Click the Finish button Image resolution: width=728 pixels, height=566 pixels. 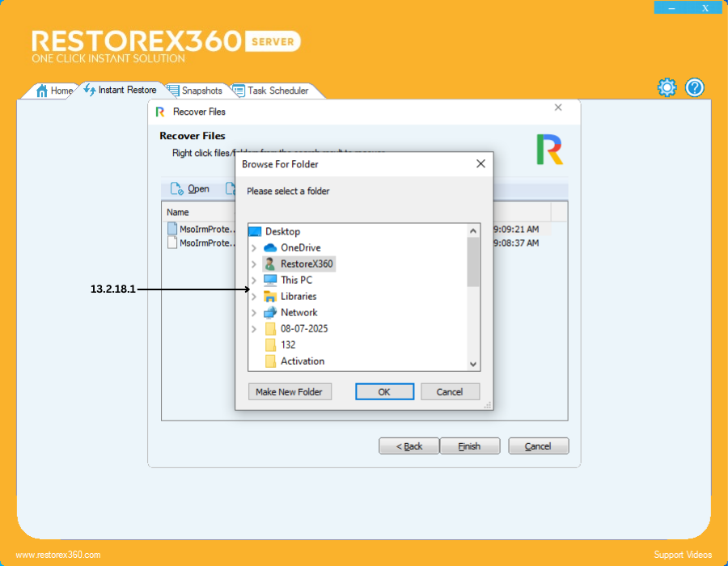coord(469,446)
